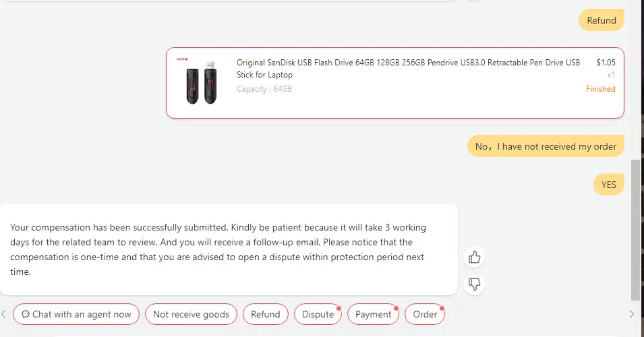Open the SanDisk USB Flash Drive product title
644x337 pixels.
point(408,69)
